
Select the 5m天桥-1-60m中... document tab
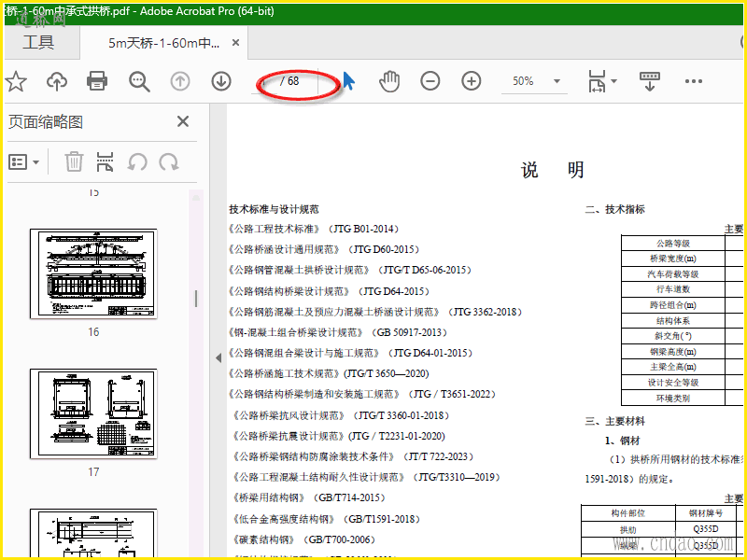coord(164,43)
